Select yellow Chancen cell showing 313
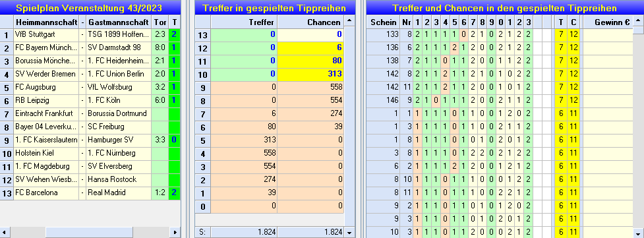644x238 pixels. coord(310,74)
